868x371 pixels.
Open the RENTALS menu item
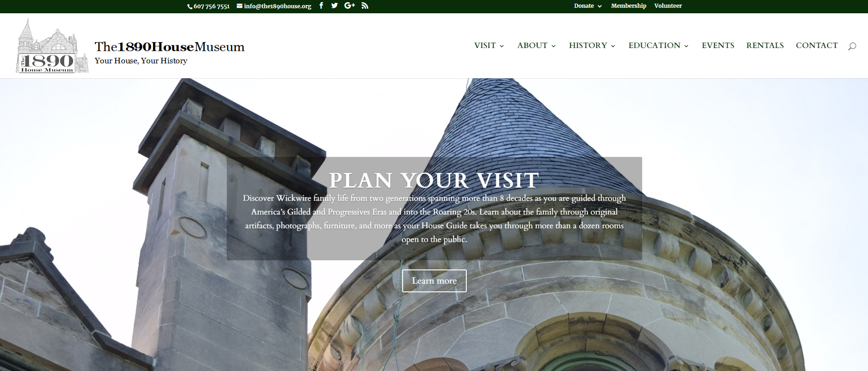765,45
